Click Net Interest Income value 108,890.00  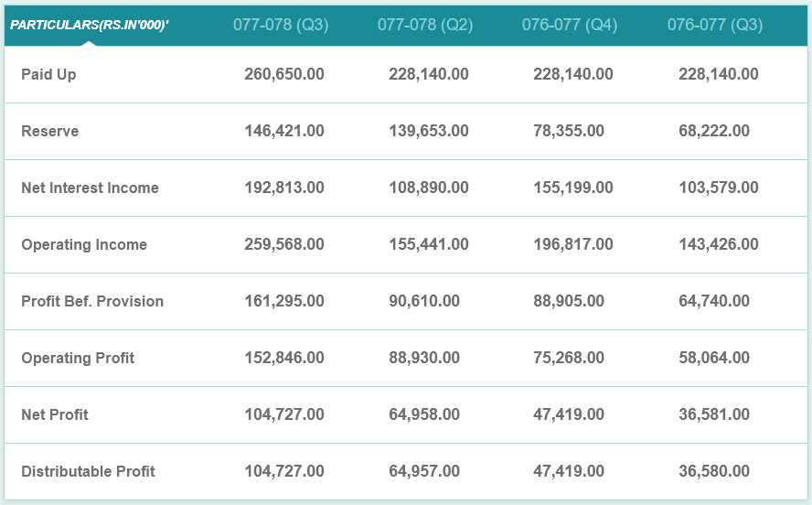429,188
